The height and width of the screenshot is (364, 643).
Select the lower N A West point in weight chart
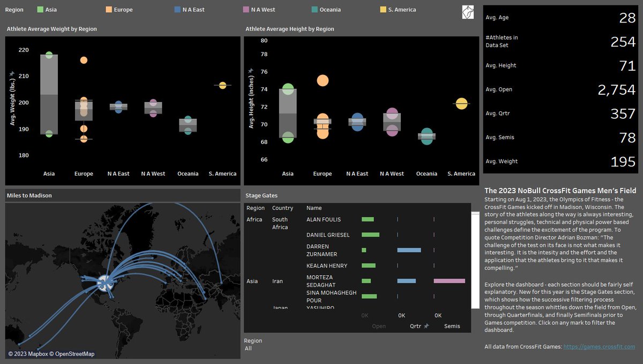[x=153, y=113]
